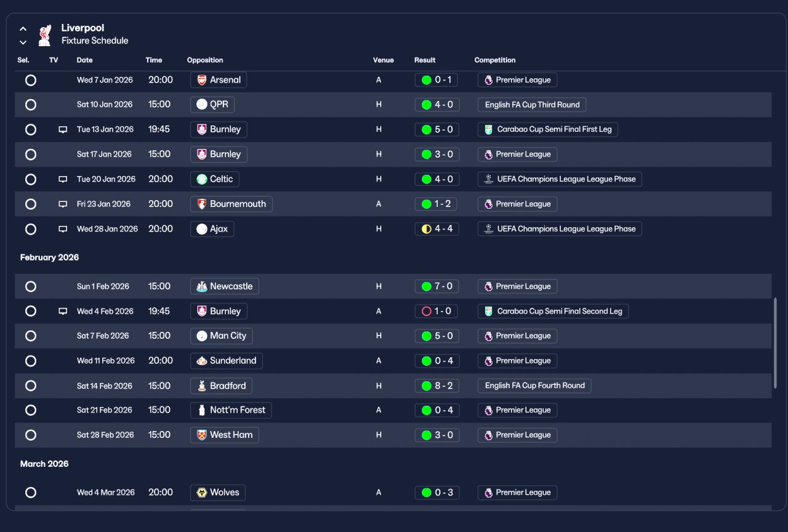Screen dimensions: 788x532
Task: Select the radio button for the Ajax fixture
Action: 31,229
